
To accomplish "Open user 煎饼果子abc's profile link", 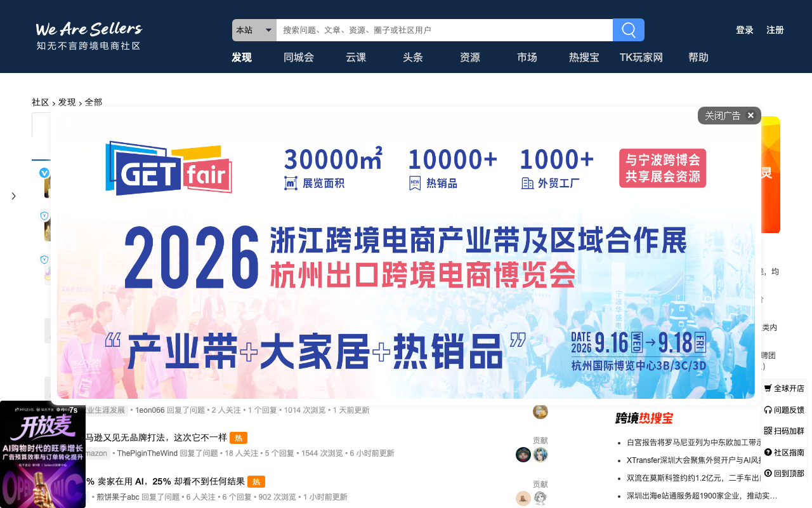I will tap(118, 497).
